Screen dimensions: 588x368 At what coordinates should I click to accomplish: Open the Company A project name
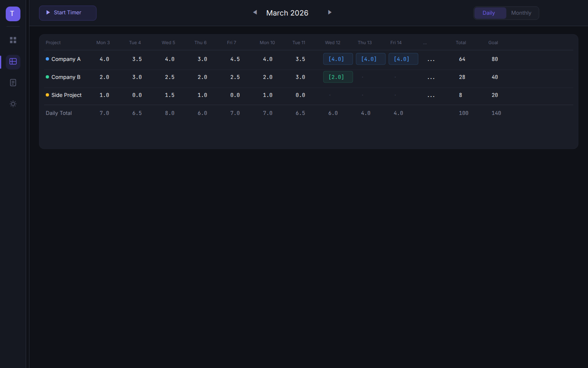[66, 59]
